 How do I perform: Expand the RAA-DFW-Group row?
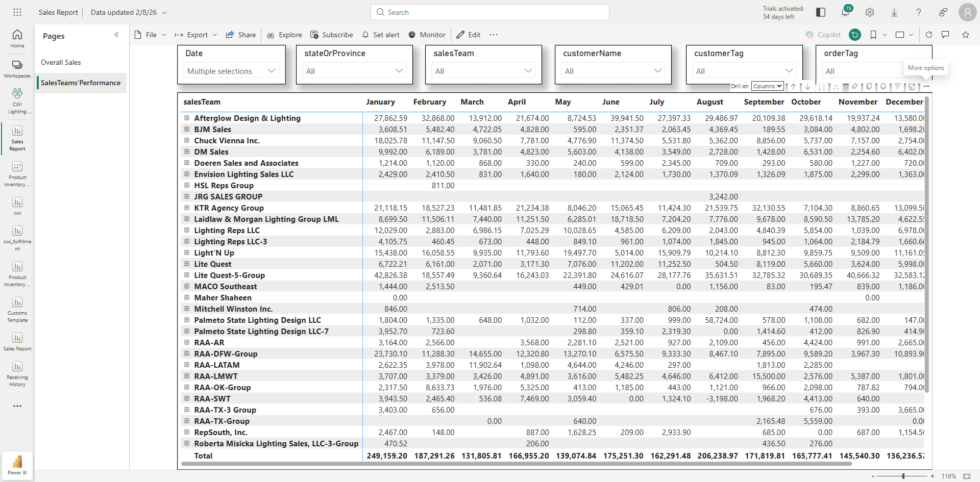click(187, 353)
